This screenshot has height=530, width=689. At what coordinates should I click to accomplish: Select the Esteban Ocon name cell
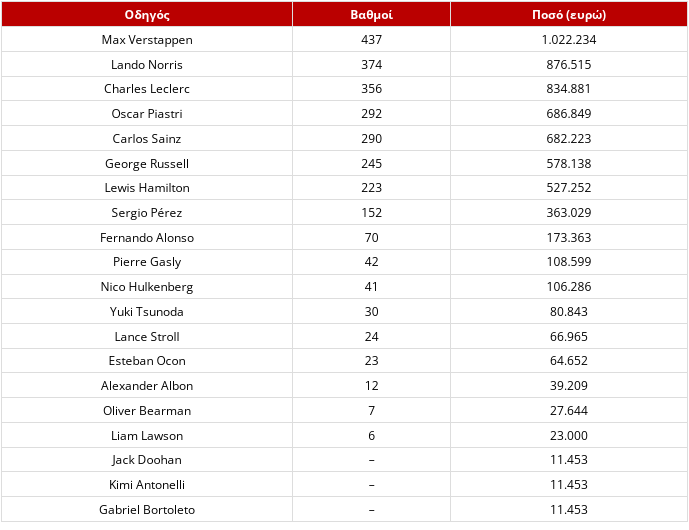(x=147, y=361)
